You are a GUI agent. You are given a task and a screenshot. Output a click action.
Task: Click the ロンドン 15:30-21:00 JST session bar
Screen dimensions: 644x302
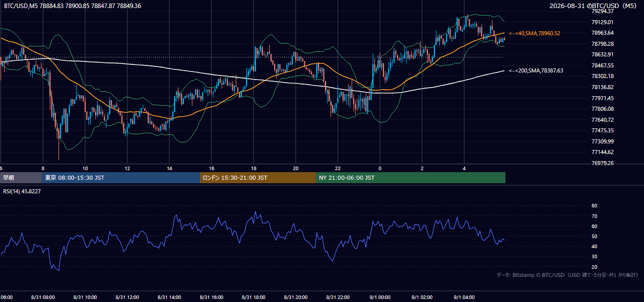258,178
